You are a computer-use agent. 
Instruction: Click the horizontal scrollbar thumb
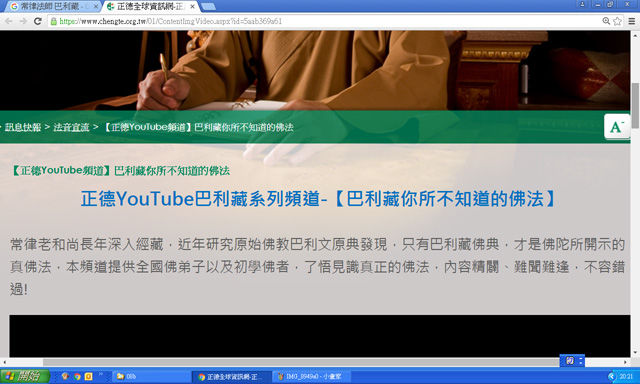[302, 362]
